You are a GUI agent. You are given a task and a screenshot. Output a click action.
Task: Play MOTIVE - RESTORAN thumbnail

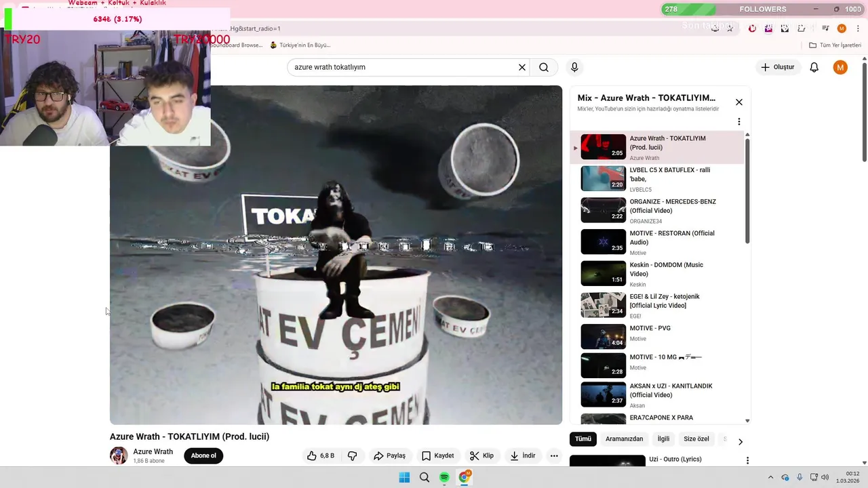[604, 241]
